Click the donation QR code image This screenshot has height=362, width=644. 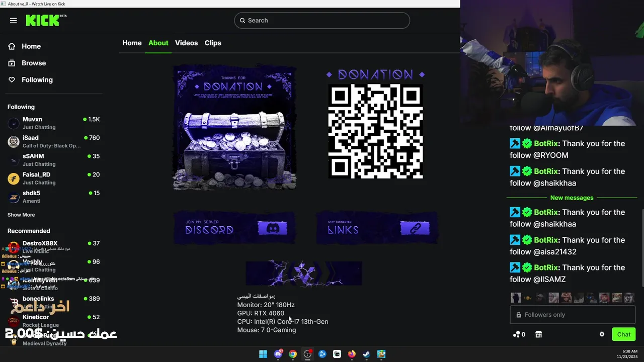pos(375,131)
